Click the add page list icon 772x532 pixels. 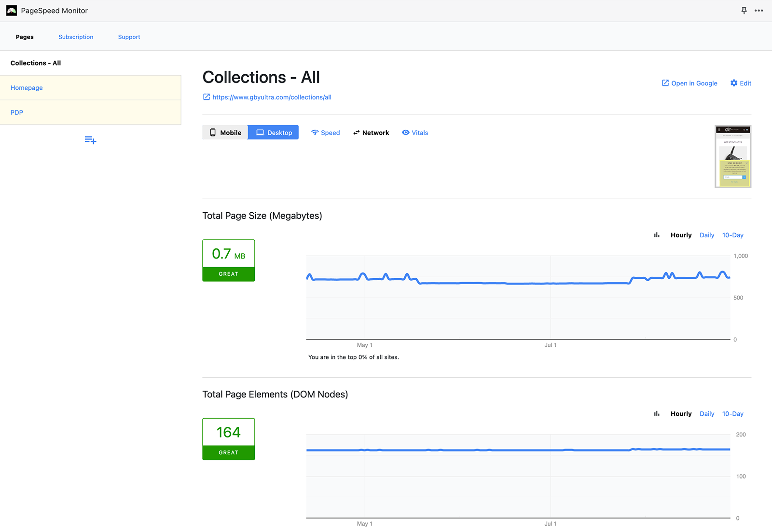point(90,140)
